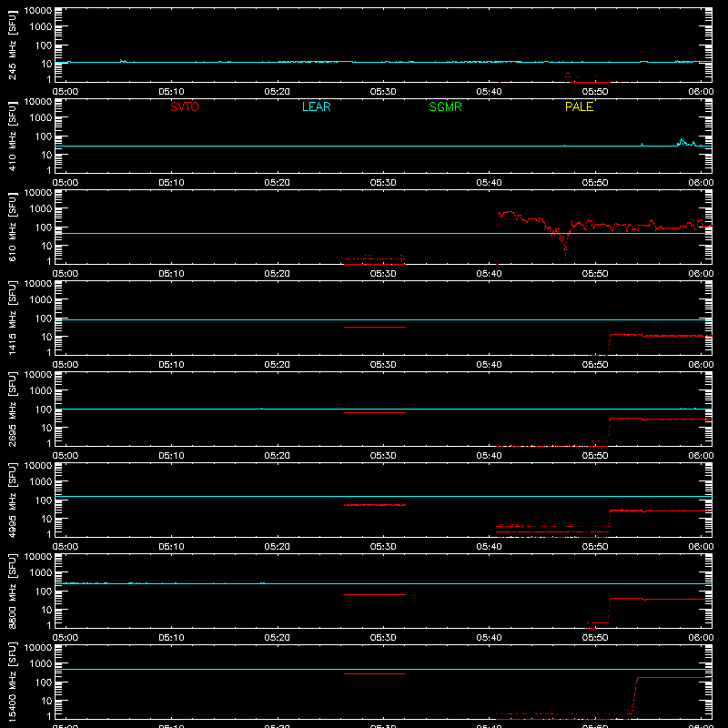The image size is (728, 728).
Task: Select the 4995 MHz [SFU] axis title
Action: point(12,500)
